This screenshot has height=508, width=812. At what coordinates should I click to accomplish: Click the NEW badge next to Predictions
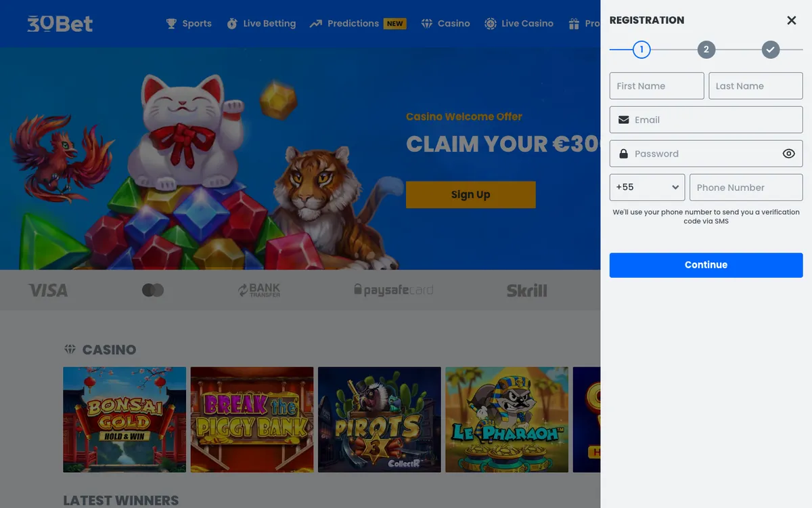point(395,24)
